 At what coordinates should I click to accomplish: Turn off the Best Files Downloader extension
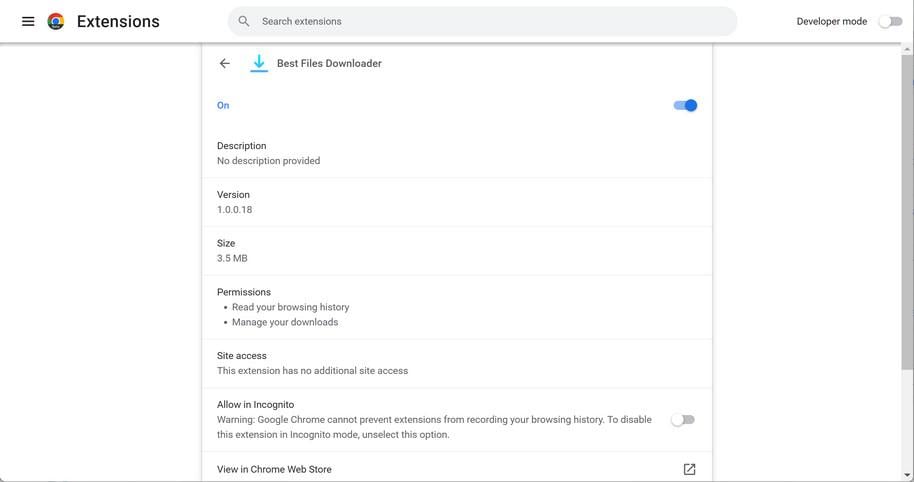point(685,105)
